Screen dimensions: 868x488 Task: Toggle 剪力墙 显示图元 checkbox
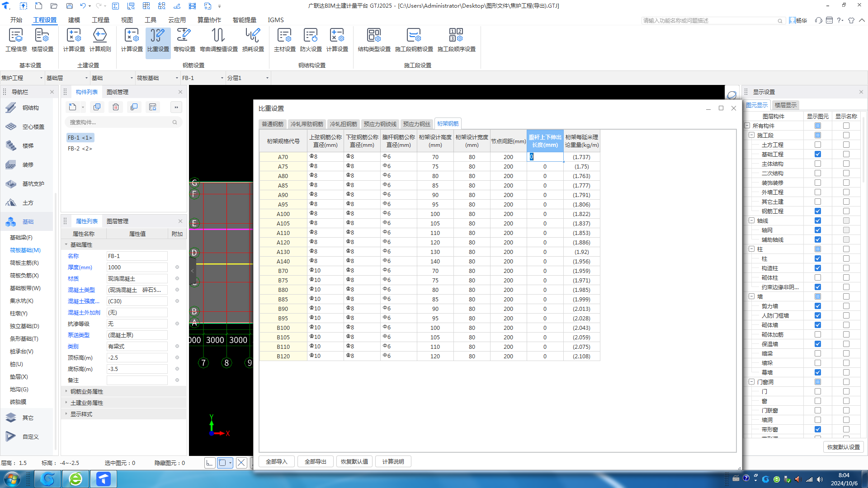click(817, 306)
